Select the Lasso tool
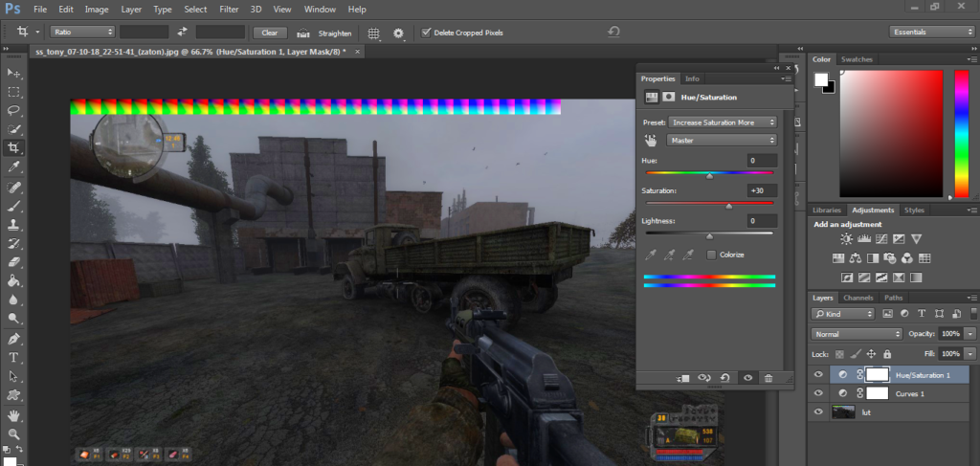The width and height of the screenshot is (980, 466). pos(13,111)
